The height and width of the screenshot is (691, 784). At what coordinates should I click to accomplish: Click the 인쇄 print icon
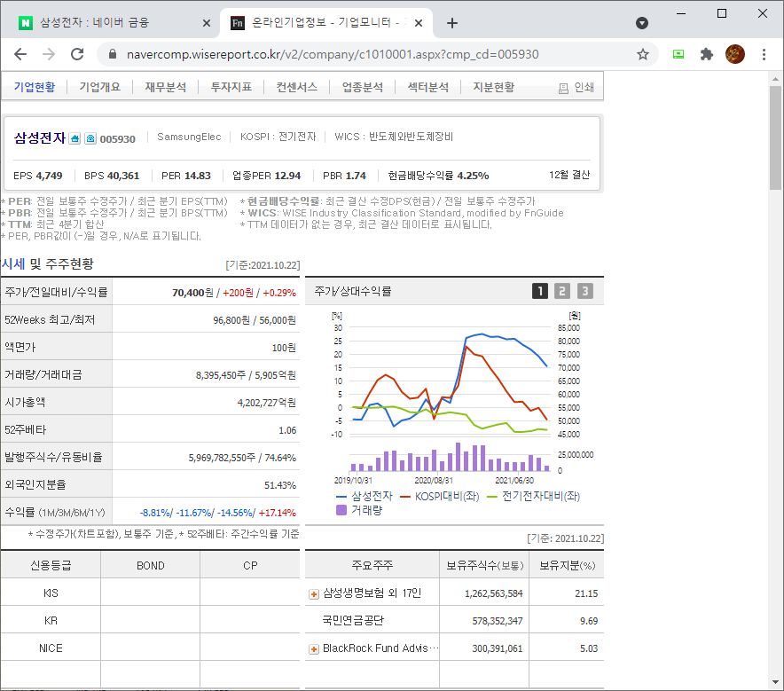tap(563, 89)
